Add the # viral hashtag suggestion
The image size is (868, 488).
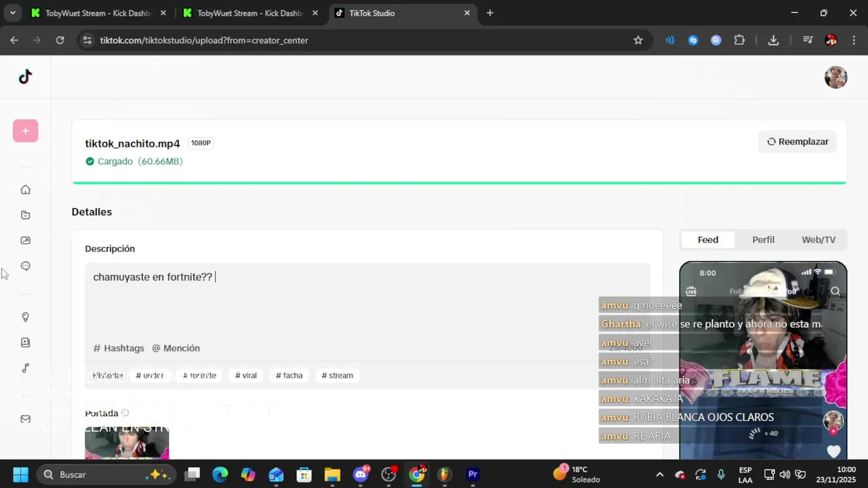(246, 375)
